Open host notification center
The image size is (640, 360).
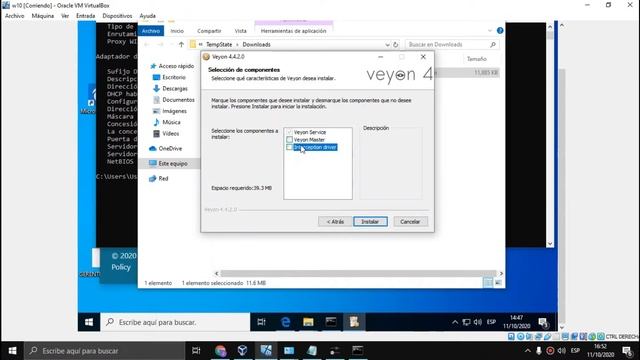[x=627, y=351]
